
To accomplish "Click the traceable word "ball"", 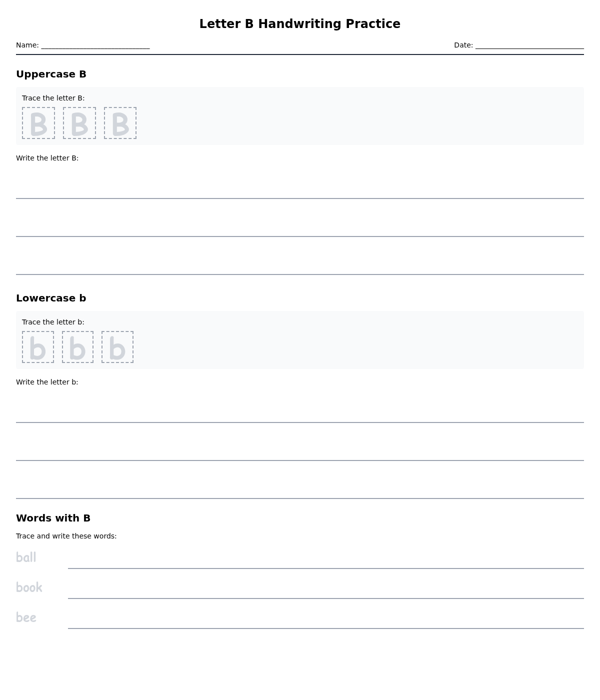I will pyautogui.click(x=26, y=557).
